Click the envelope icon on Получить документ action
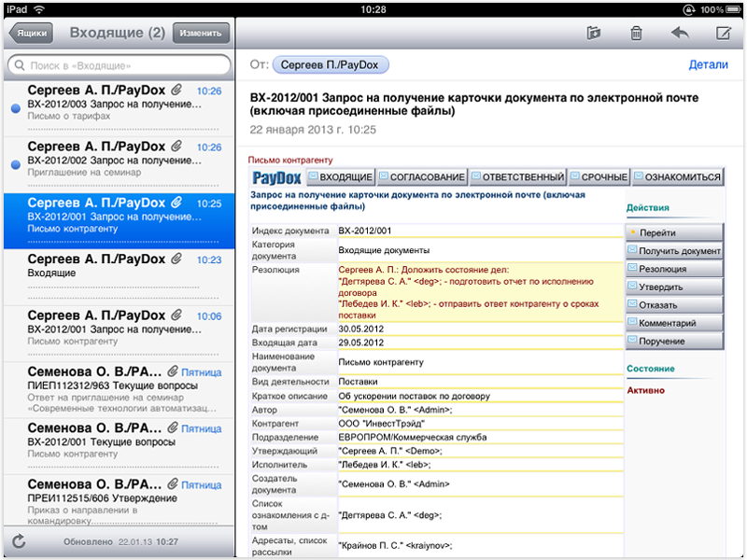Viewport: 747px width, 560px height. pos(632,249)
